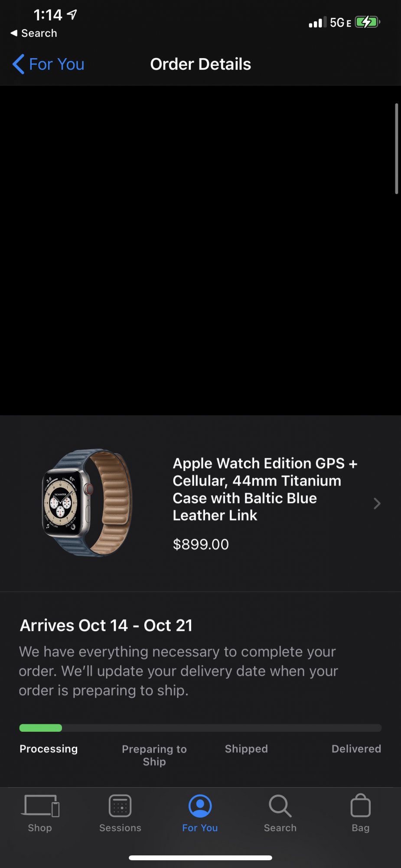Viewport: 401px width, 868px height.
Task: Tap the Delivered stage label
Action: (x=356, y=749)
